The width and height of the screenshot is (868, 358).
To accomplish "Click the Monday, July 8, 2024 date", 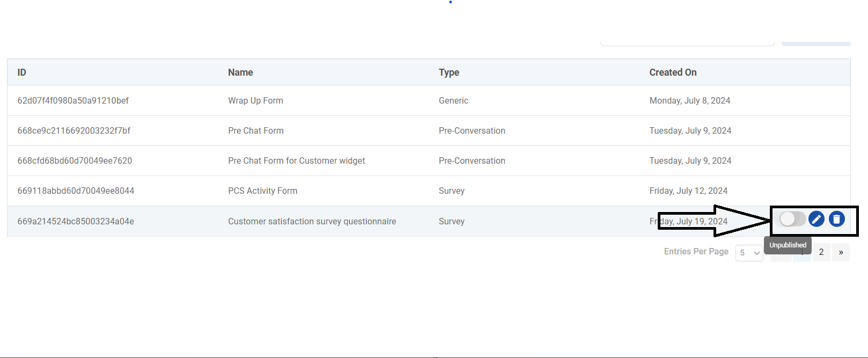I will coord(689,101).
